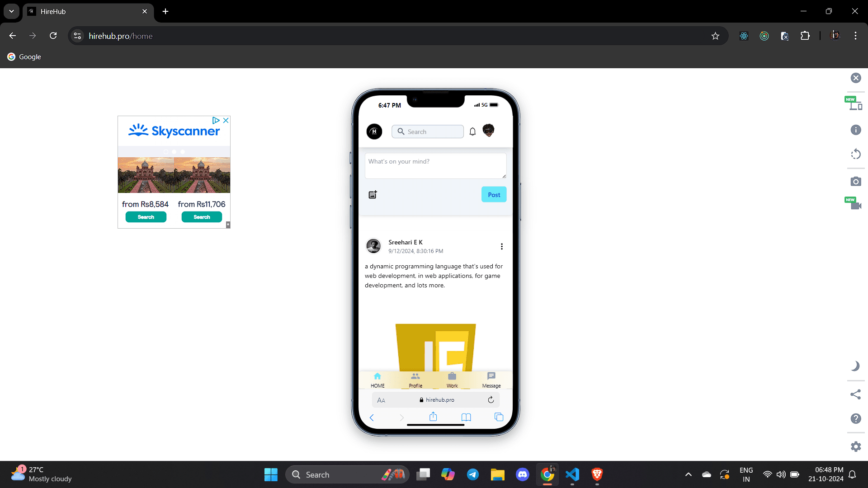Open weather widget 27°C Mostly cloudy
Image resolution: width=868 pixels, height=488 pixels.
42,474
